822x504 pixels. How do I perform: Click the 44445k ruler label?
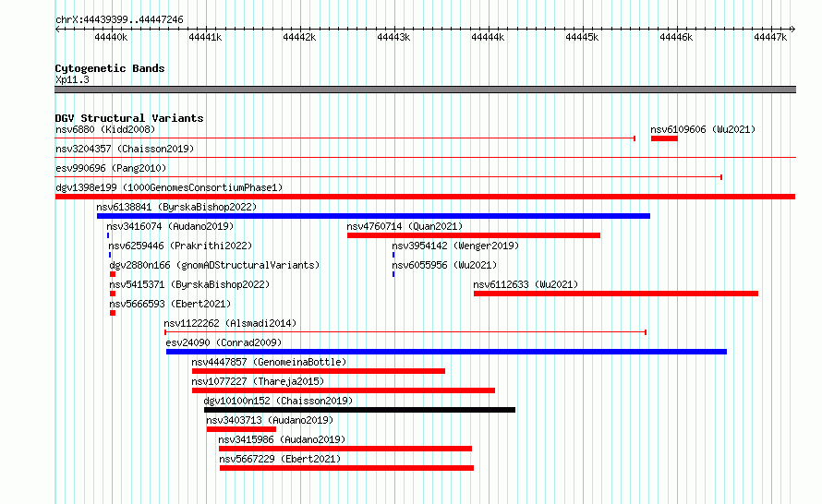click(x=582, y=37)
